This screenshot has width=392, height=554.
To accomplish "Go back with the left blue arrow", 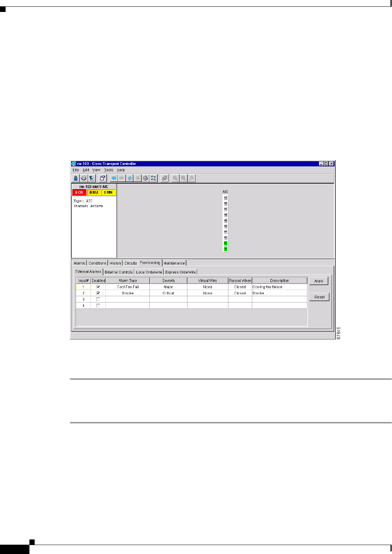I will pos(114,178).
